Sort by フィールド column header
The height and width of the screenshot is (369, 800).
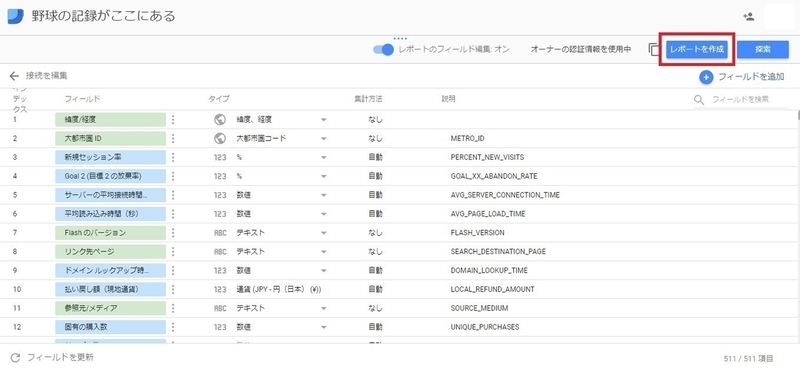click(x=82, y=99)
